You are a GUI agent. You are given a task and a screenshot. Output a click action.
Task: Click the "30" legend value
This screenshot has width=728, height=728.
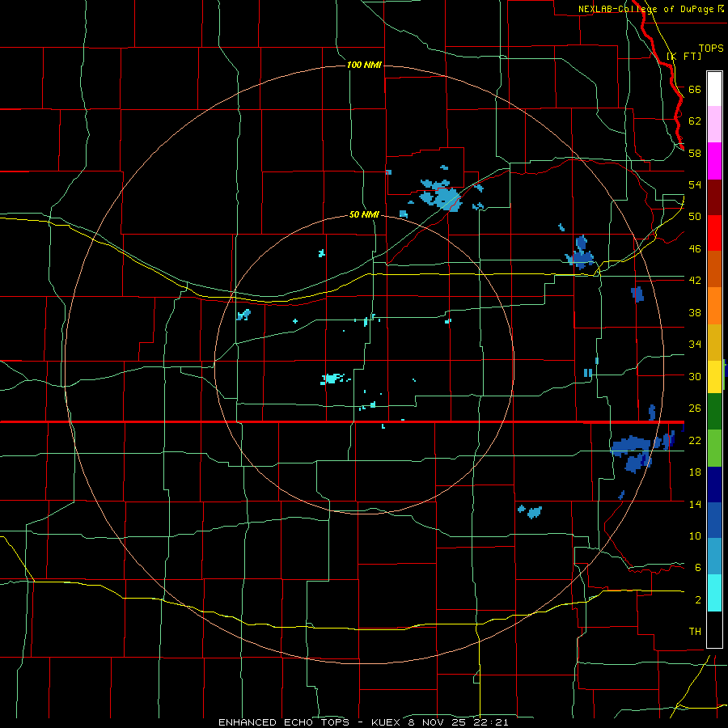click(x=695, y=376)
